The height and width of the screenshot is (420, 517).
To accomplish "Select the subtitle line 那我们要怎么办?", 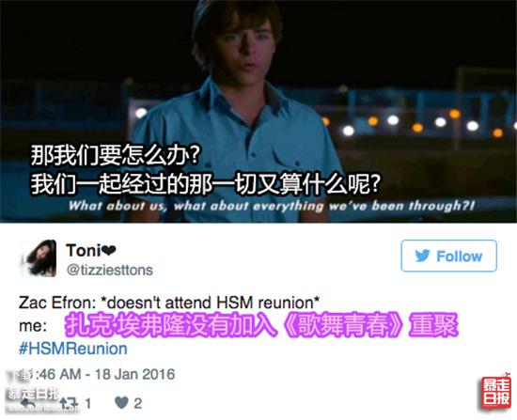I will (116, 155).
